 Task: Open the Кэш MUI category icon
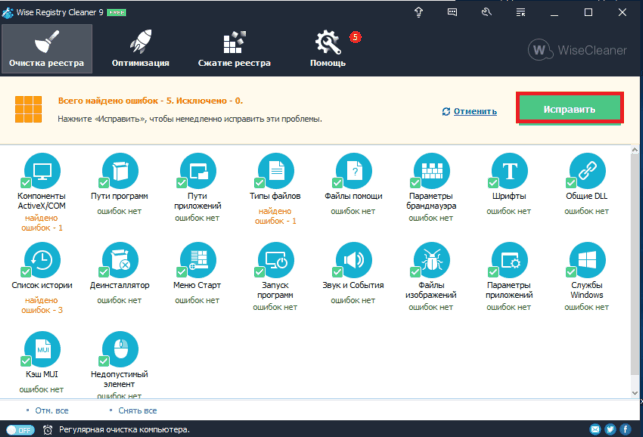click(42, 349)
